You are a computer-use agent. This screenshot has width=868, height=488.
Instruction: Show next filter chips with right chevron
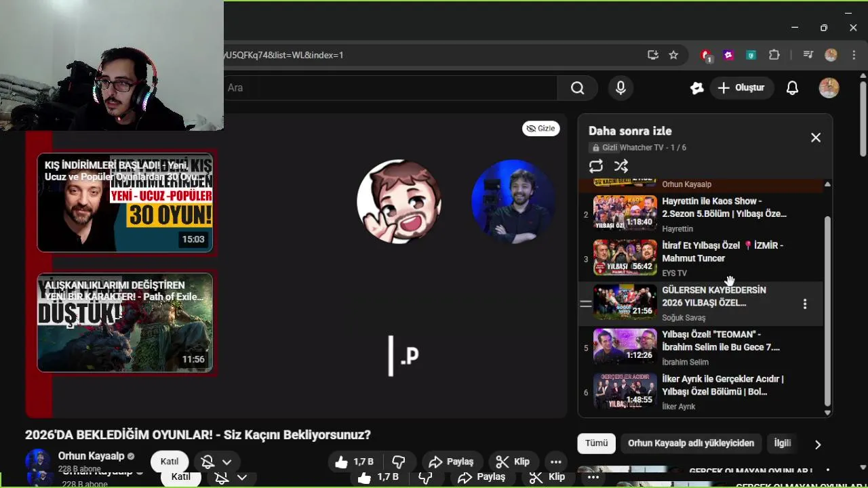click(818, 445)
